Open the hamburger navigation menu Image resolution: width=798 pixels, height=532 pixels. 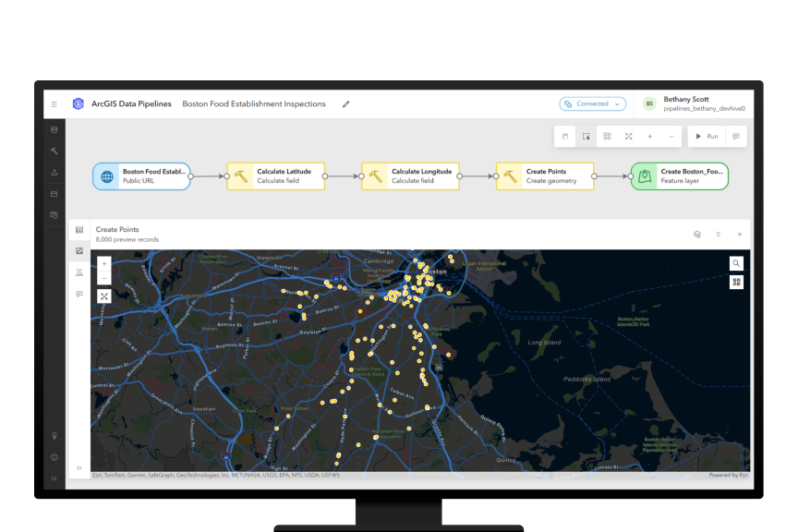pos(54,103)
